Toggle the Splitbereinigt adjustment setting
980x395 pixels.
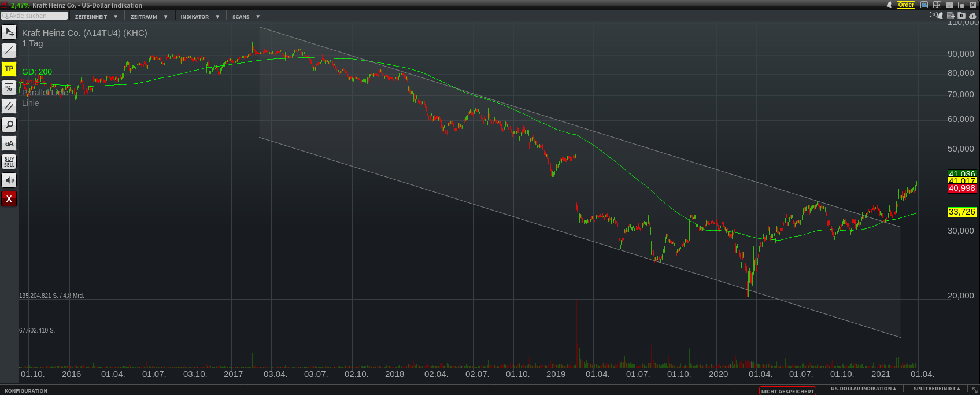[x=937, y=389]
